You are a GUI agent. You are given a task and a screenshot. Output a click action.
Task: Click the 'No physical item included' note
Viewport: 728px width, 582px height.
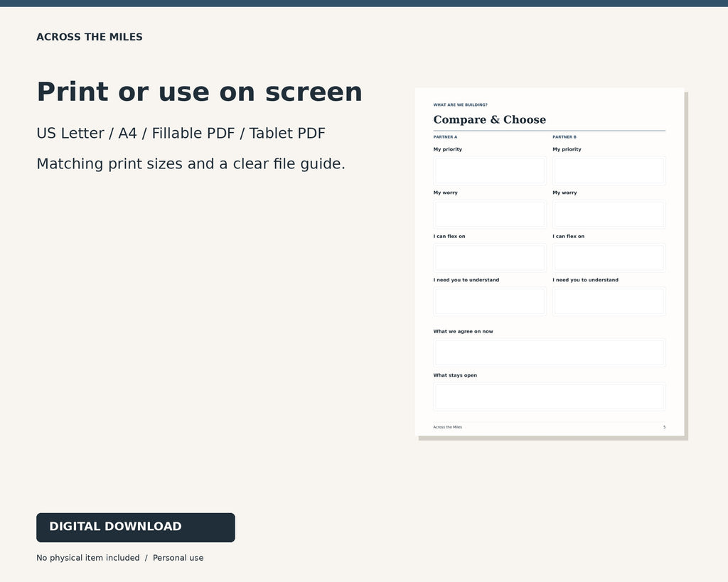click(87, 558)
